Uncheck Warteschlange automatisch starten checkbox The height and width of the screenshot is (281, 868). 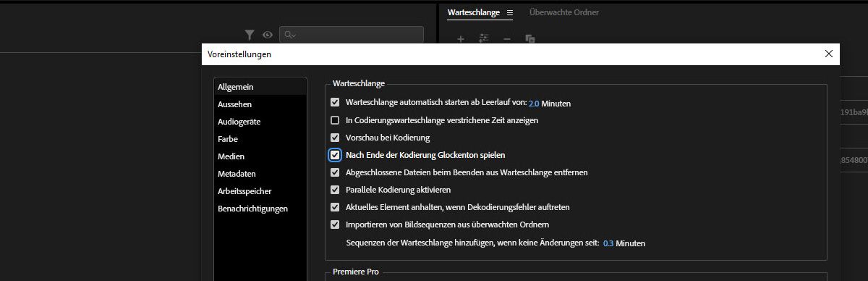(335, 103)
